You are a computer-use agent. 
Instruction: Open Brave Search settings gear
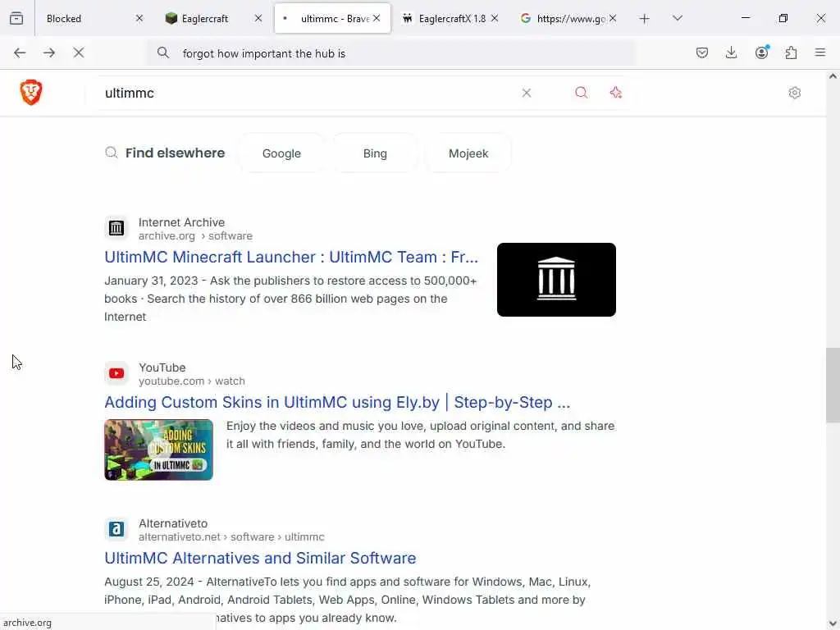click(794, 93)
